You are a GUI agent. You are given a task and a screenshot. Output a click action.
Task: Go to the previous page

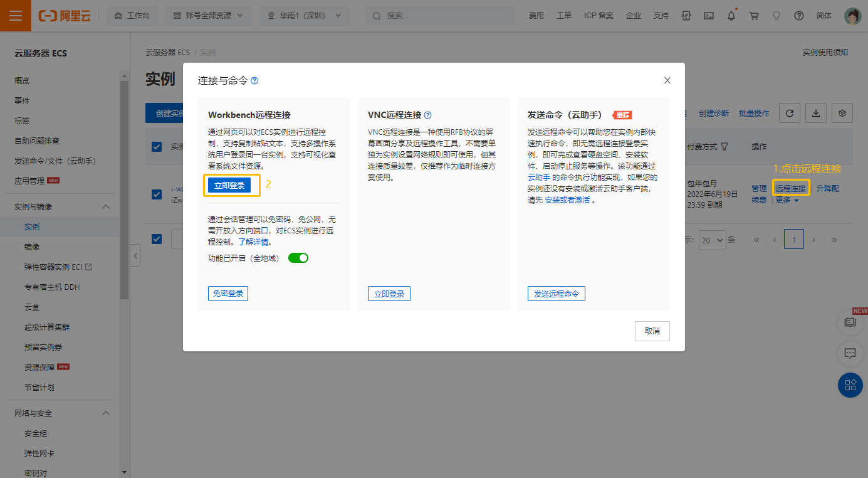pyautogui.click(x=775, y=240)
